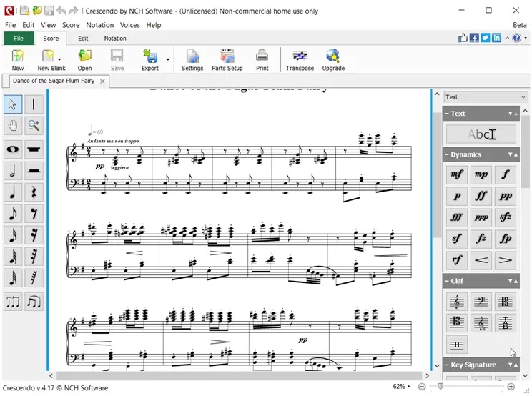Viewport: 532px width, 396px height.
Task: Open the zoom percentage dropdown arrow
Action: pos(409,387)
